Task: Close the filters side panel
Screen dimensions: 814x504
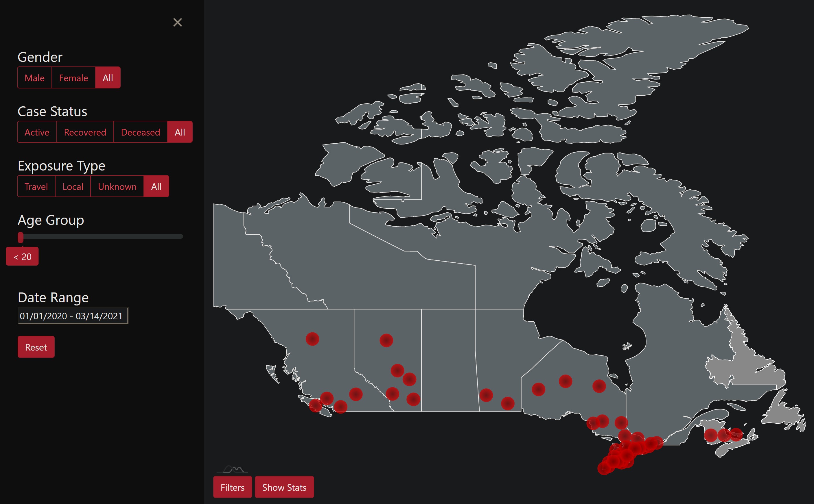Action: coord(178,22)
